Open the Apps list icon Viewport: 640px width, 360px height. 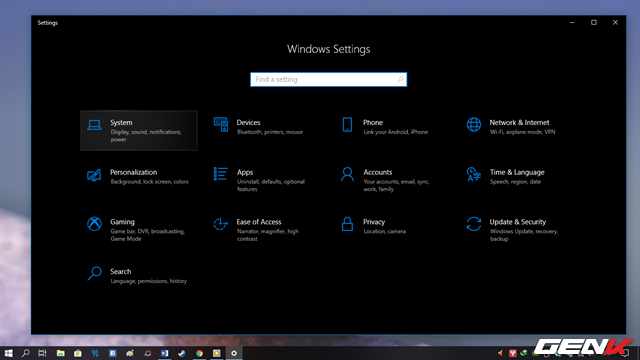(x=221, y=174)
